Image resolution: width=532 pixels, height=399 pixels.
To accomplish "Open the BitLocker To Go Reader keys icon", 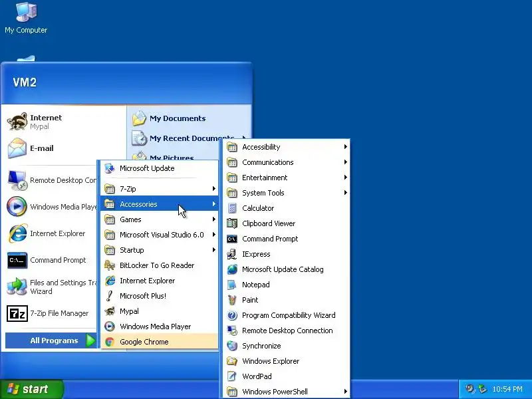I will (x=110, y=265).
